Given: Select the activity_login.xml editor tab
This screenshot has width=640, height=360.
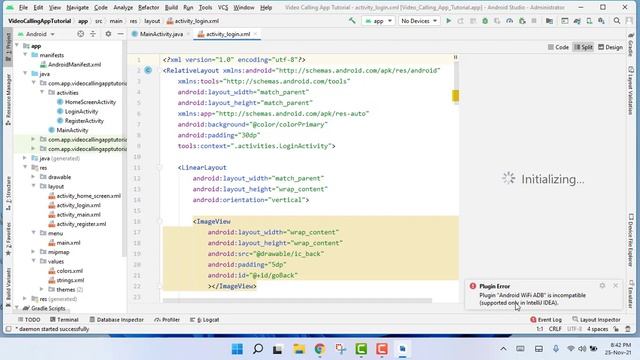Looking at the screenshot, I should (x=228, y=34).
